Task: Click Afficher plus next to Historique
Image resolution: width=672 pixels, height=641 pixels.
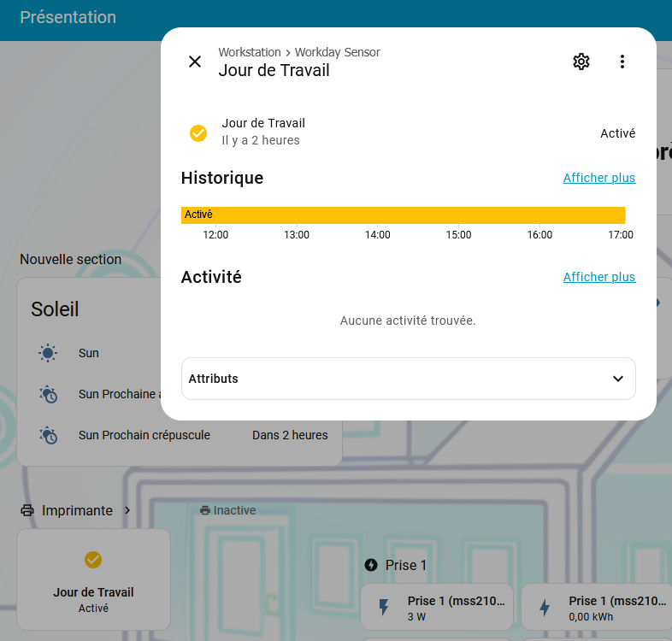Action: point(598,178)
